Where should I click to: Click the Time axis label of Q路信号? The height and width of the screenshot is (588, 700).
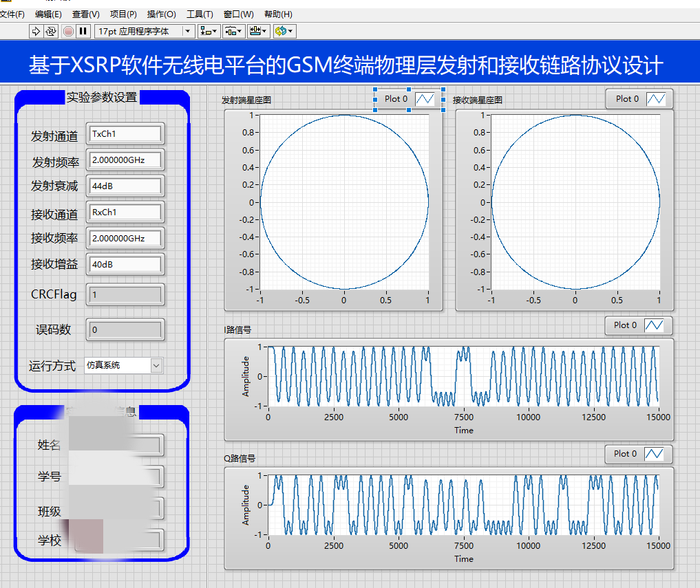tap(464, 559)
